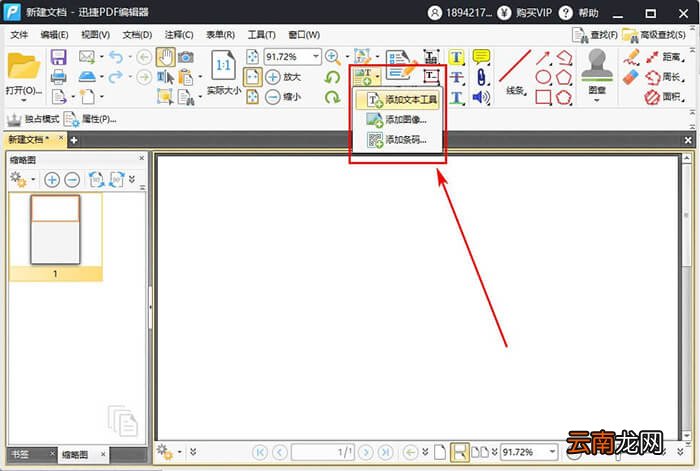Click the scanner icon
The width and height of the screenshot is (700, 471).
pos(87,77)
